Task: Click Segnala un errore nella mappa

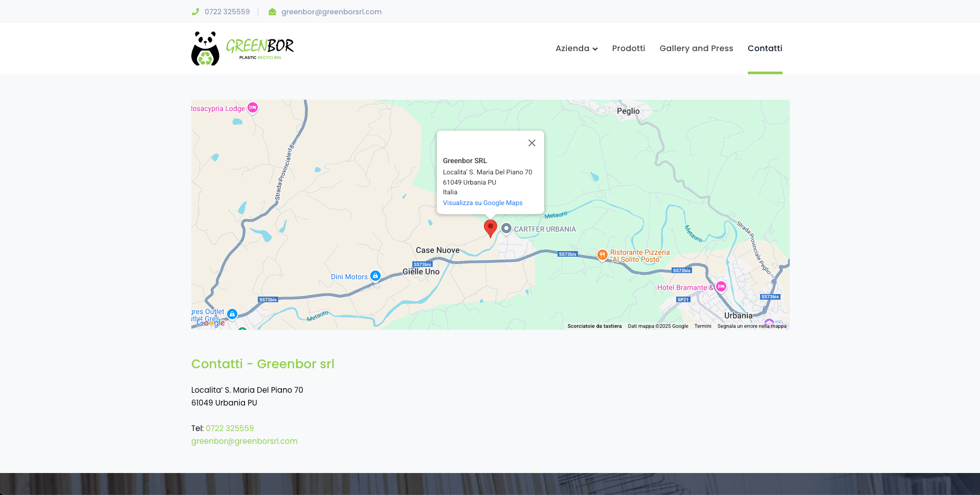Action: 752,326
